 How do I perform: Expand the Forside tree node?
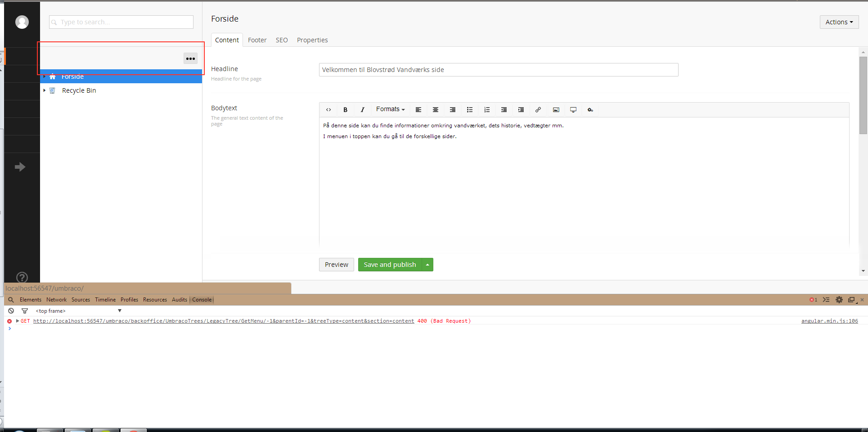45,76
